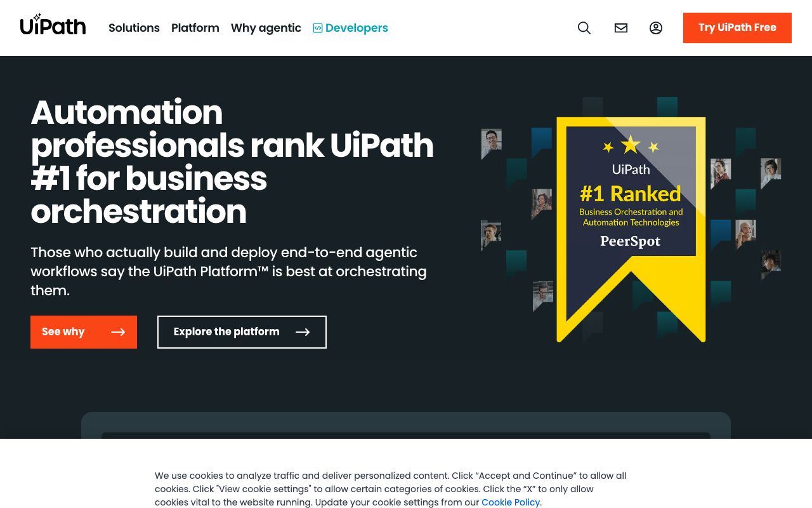Screen dimensions: 812x508
Task: Click Explore the platform button
Action: [x=242, y=332]
